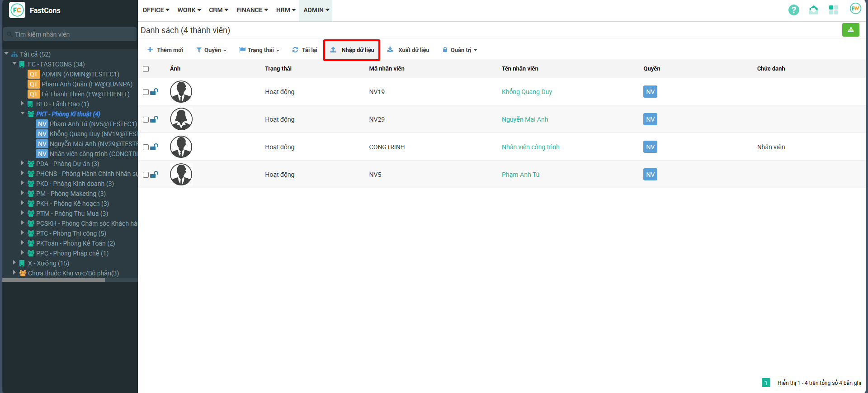868x393 pixels.
Task: Open the mail envelope icon in header
Action: [813, 10]
